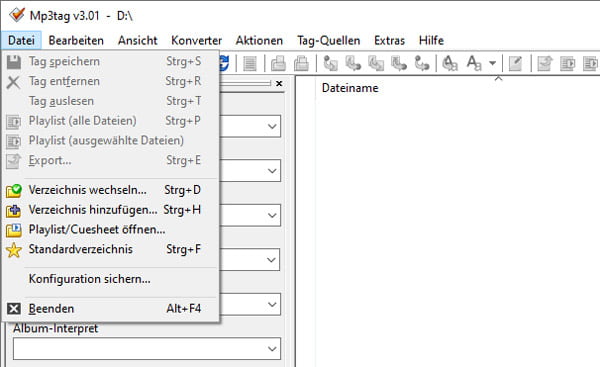Select Playlist/Cuesheet öffnen... menu entry
Screen dimensions: 600x367
[111, 230]
